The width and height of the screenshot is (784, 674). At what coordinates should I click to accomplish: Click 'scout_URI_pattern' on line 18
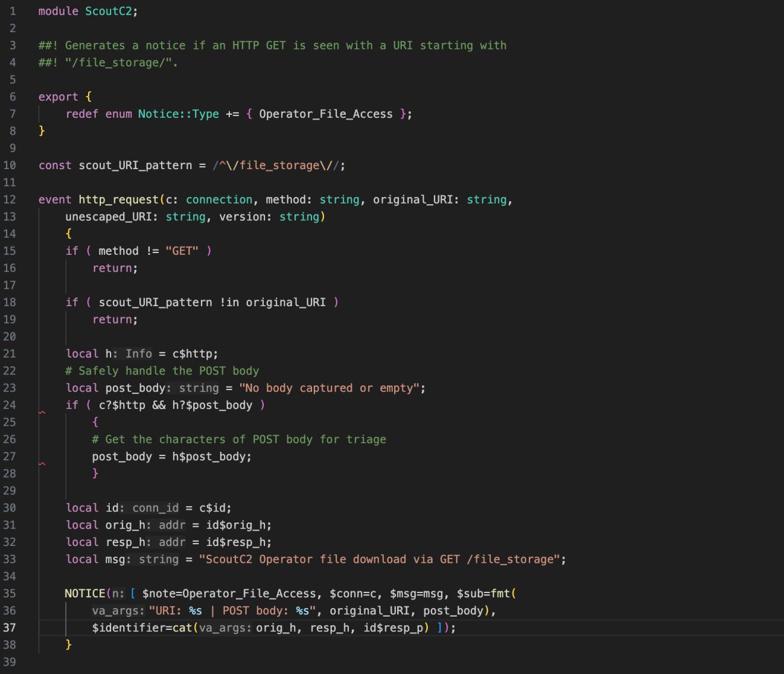tap(155, 302)
